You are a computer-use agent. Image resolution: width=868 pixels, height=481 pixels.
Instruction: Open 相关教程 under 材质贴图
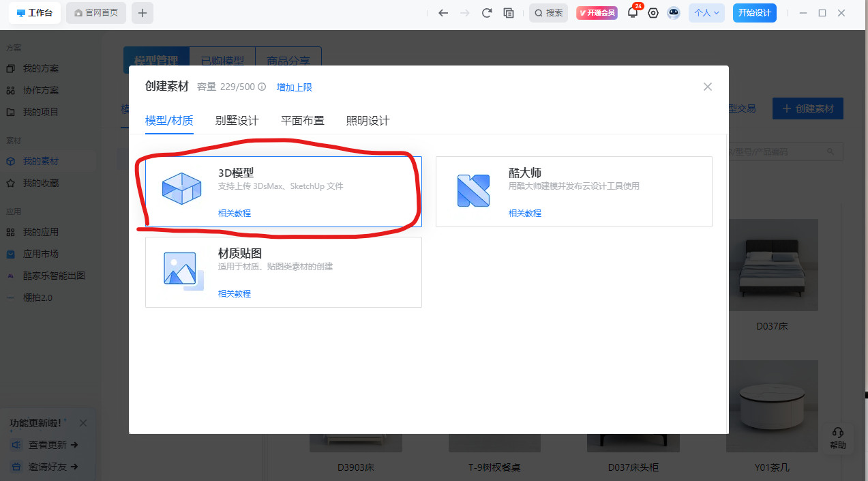point(235,293)
